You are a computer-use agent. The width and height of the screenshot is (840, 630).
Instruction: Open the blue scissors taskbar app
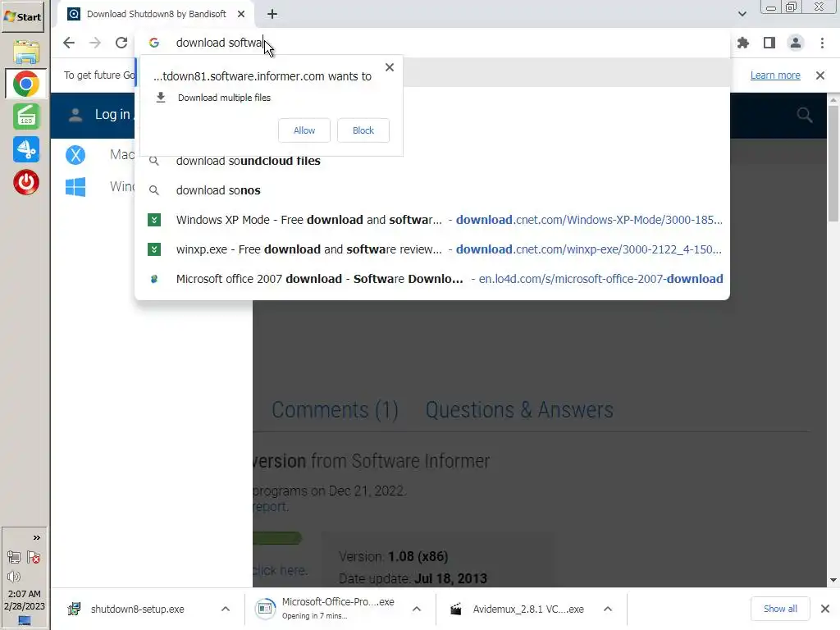[26, 149]
